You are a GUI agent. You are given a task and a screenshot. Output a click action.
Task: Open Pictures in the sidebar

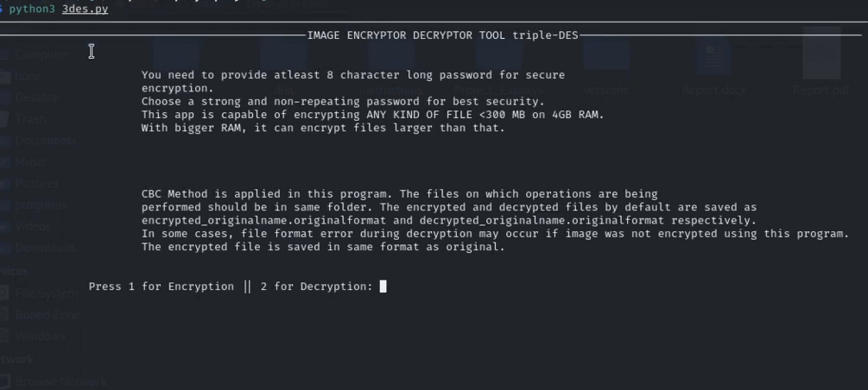click(x=30, y=184)
